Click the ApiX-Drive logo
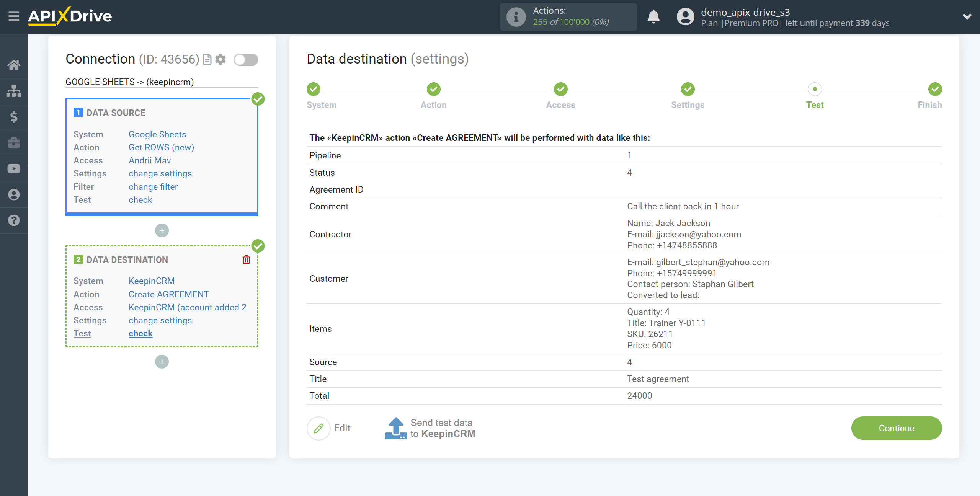The image size is (980, 496). (70, 16)
